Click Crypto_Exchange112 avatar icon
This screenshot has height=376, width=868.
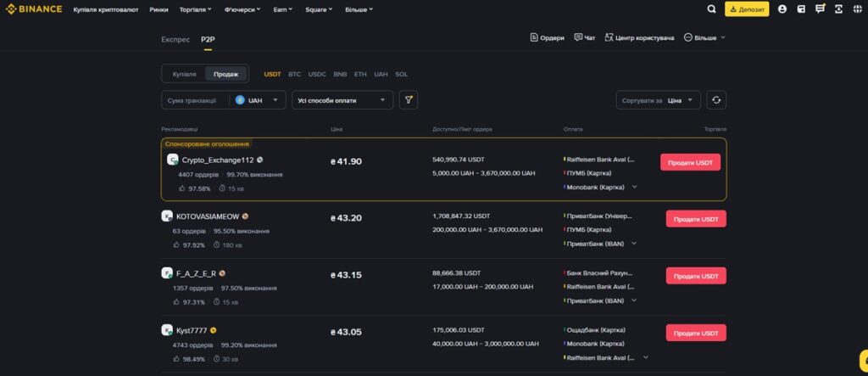[x=173, y=160]
